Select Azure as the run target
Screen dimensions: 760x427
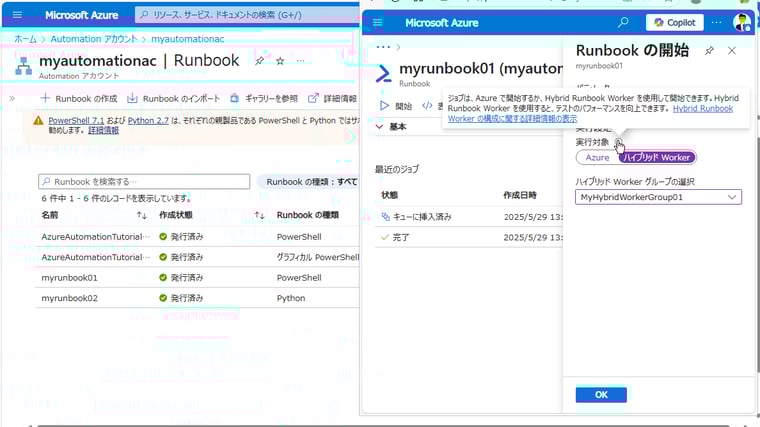click(x=597, y=158)
